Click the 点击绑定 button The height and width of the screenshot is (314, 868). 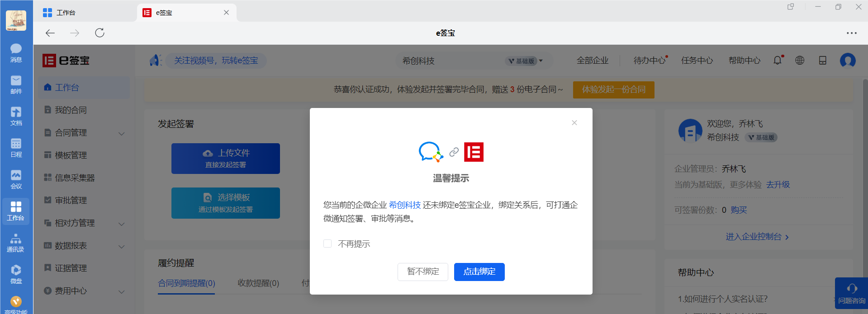479,272
